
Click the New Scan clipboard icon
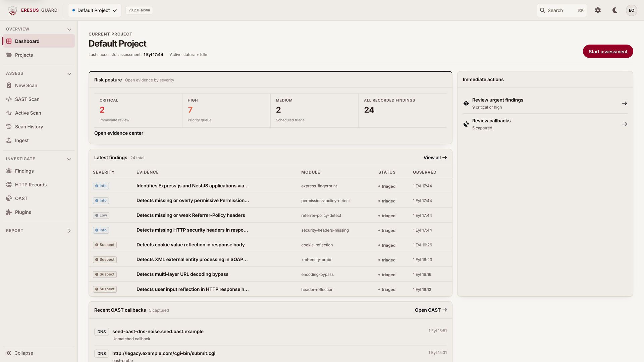click(x=9, y=85)
